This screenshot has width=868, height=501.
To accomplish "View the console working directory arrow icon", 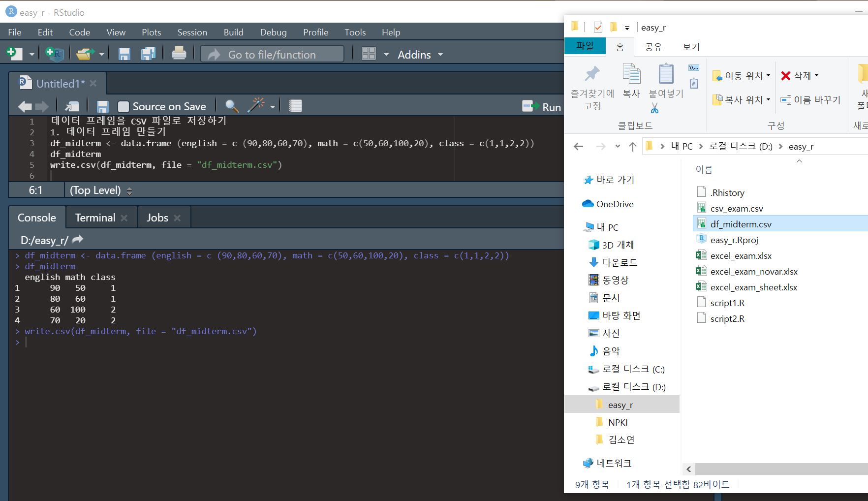I will (x=78, y=240).
